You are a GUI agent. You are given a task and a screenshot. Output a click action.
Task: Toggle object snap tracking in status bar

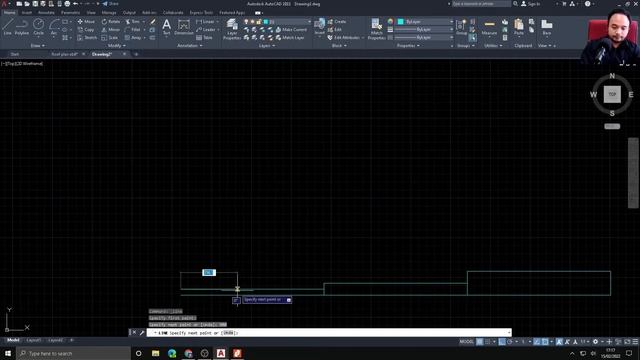(x=537, y=342)
